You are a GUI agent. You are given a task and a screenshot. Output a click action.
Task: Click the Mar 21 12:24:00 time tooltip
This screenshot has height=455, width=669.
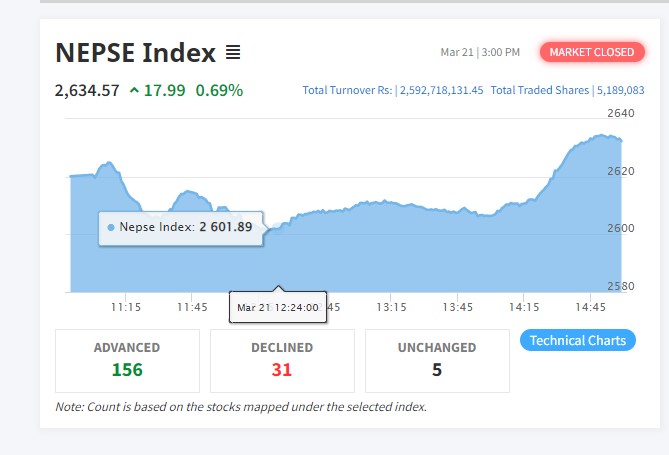click(278, 307)
